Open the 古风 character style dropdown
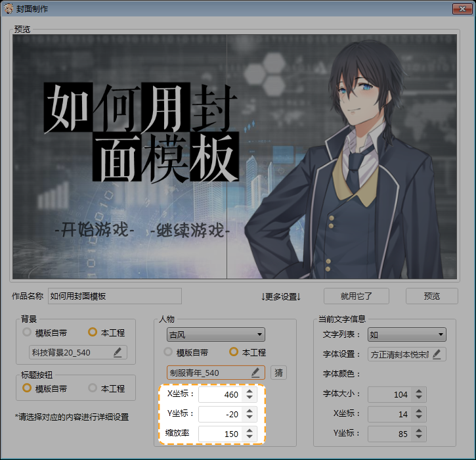The width and height of the screenshot is (476, 460). [x=215, y=334]
